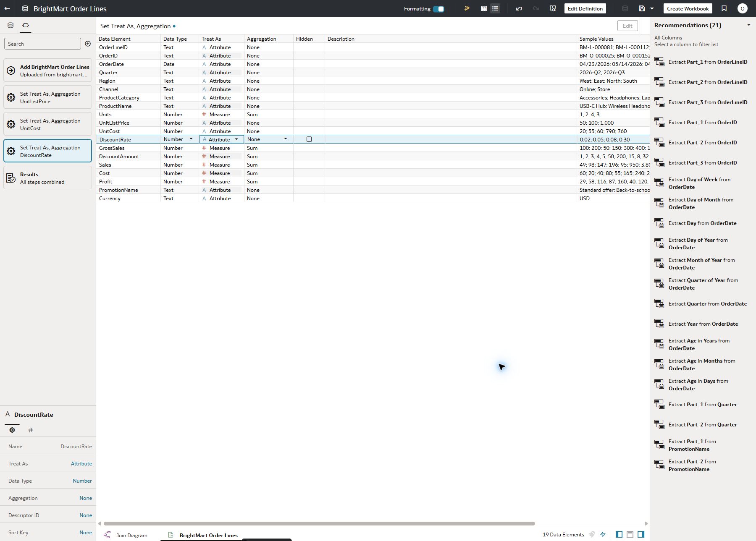Image resolution: width=756 pixels, height=541 pixels.
Task: Click the Edit button
Action: (627, 26)
